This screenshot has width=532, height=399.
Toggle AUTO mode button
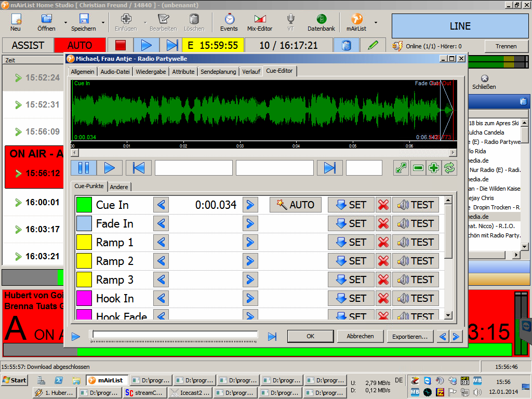pyautogui.click(x=79, y=45)
